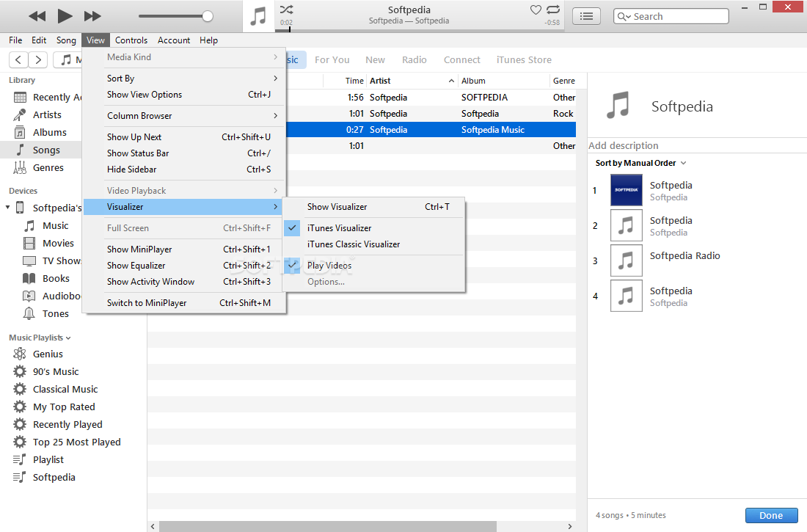Screen dimensions: 807x532
Task: Select the highlighted Softpedia Music song row
Action: coord(431,130)
